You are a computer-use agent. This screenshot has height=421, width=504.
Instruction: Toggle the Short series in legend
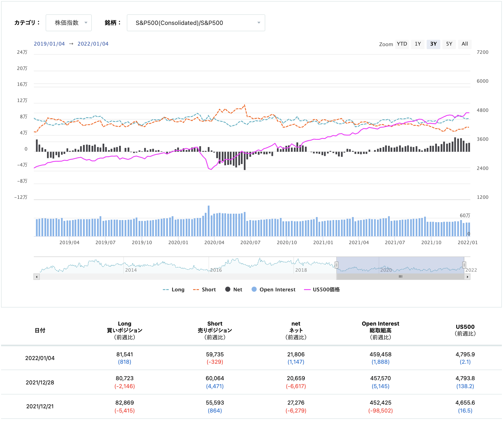pyautogui.click(x=204, y=290)
